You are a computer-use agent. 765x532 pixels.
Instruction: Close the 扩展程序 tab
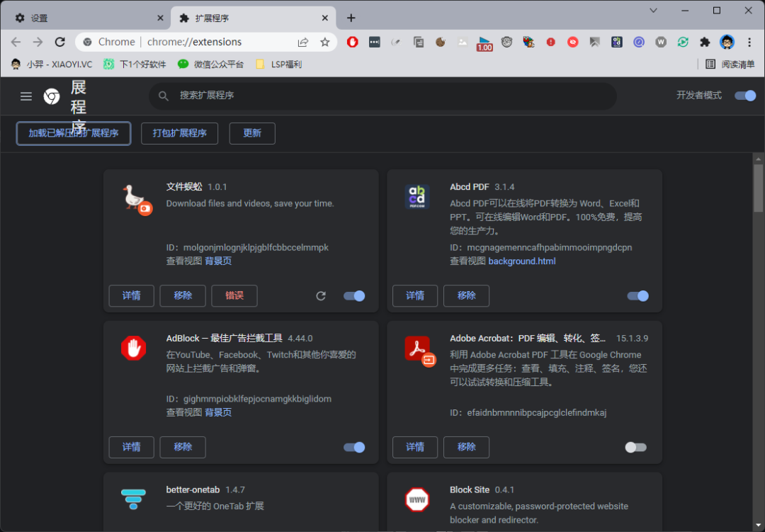[325, 18]
